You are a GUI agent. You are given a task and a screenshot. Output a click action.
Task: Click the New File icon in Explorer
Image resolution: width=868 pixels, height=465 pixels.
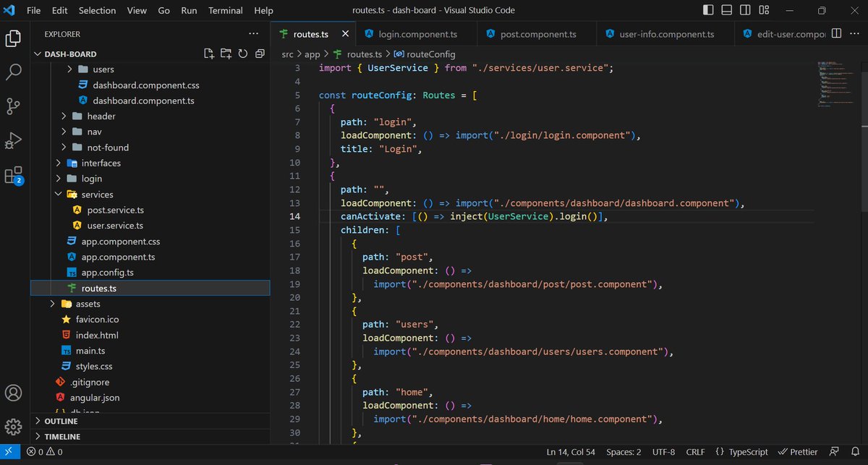click(x=209, y=54)
